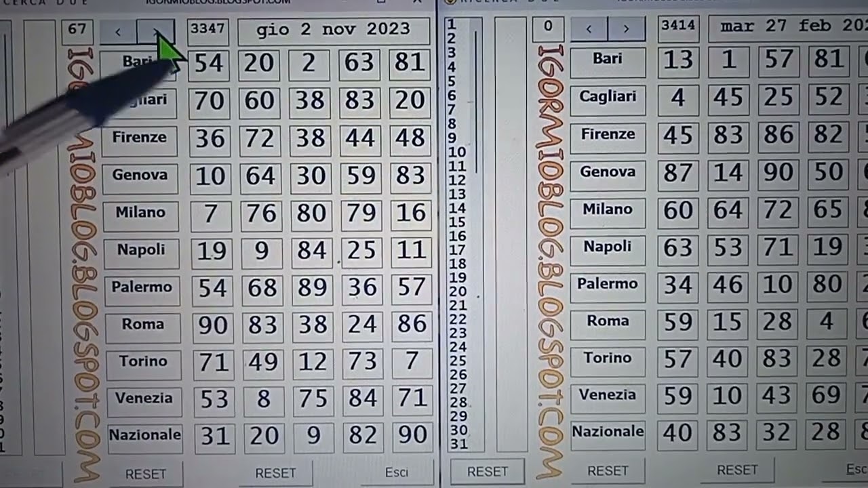Select Nazionale wheel in left window
Image resolution: width=868 pixels, height=488 pixels.
pos(144,436)
